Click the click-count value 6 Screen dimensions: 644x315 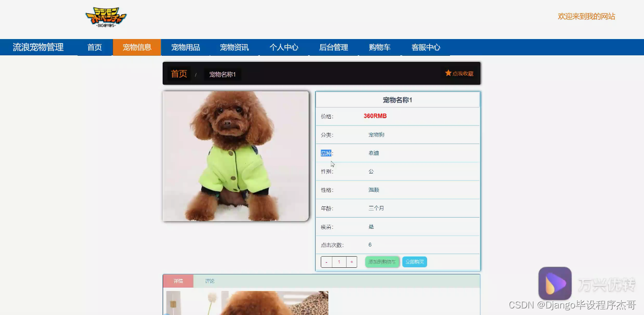coord(370,244)
